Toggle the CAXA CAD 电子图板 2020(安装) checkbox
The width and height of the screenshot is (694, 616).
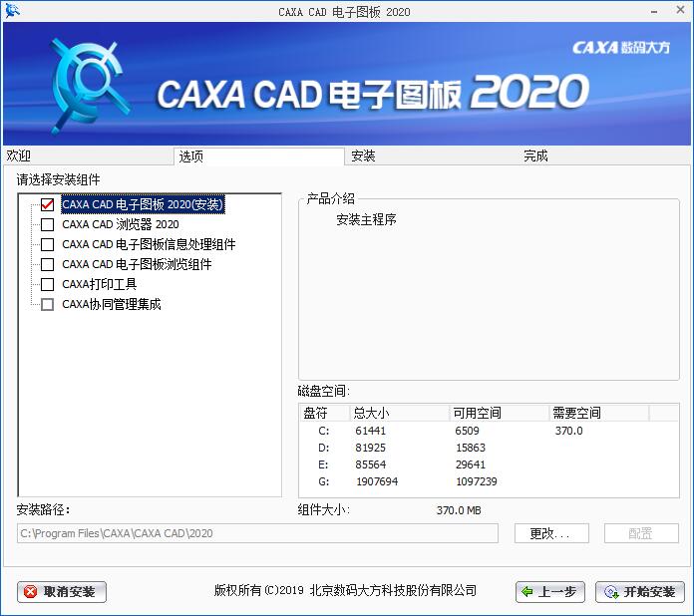47,204
